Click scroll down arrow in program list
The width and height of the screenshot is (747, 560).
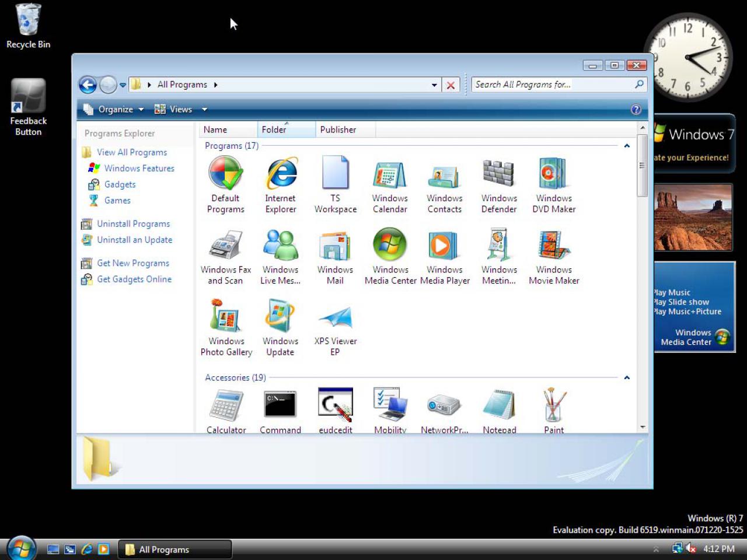click(x=643, y=427)
